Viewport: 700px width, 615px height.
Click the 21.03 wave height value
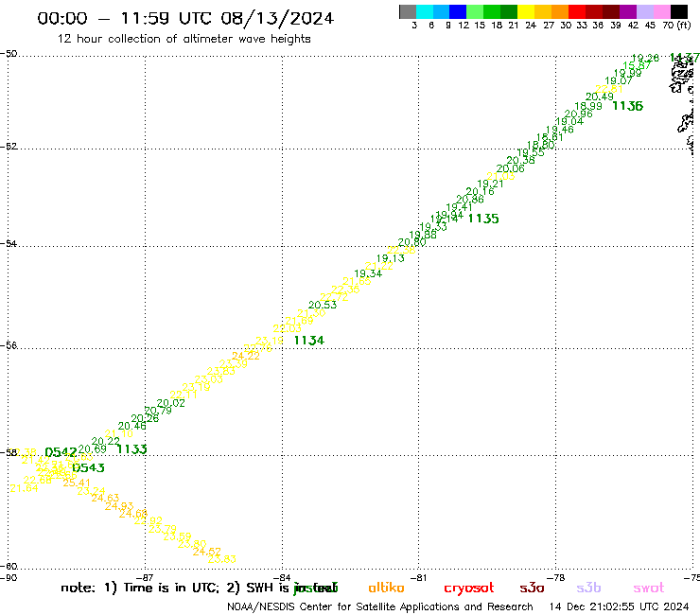501,176
